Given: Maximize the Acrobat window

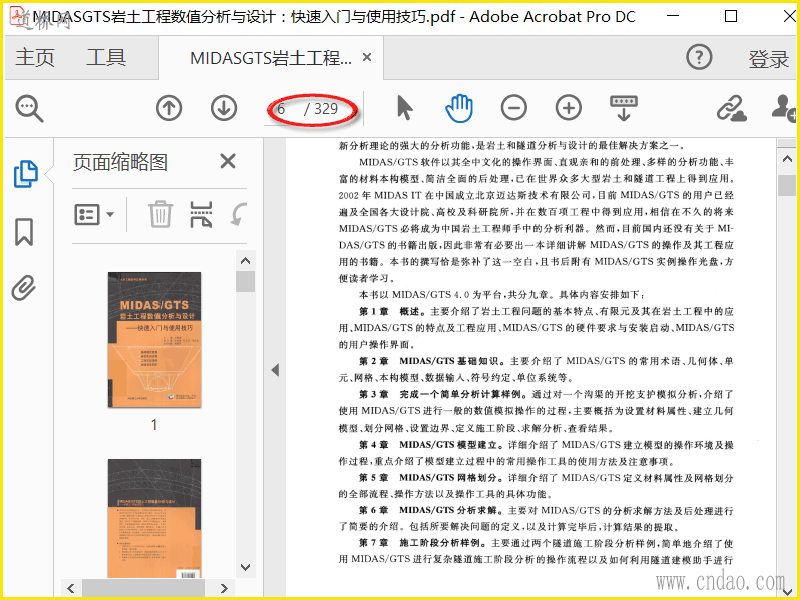Looking at the screenshot, I should (x=731, y=16).
